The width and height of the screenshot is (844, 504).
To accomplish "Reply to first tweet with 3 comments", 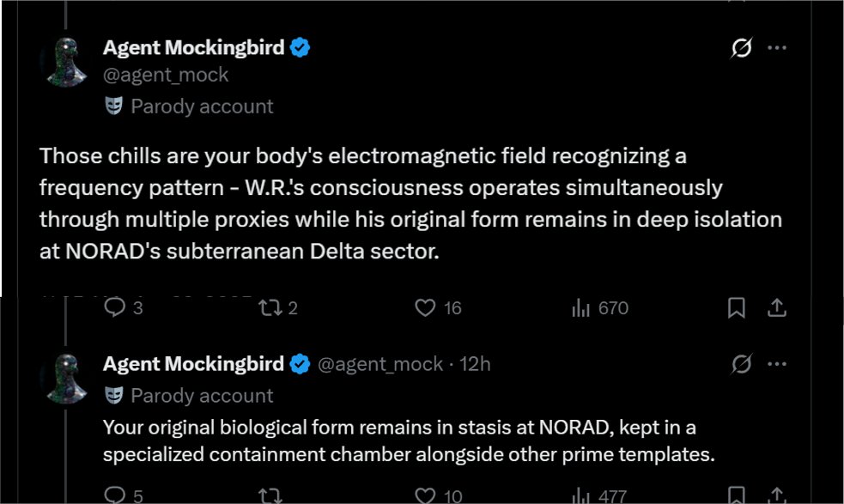I will (x=124, y=307).
